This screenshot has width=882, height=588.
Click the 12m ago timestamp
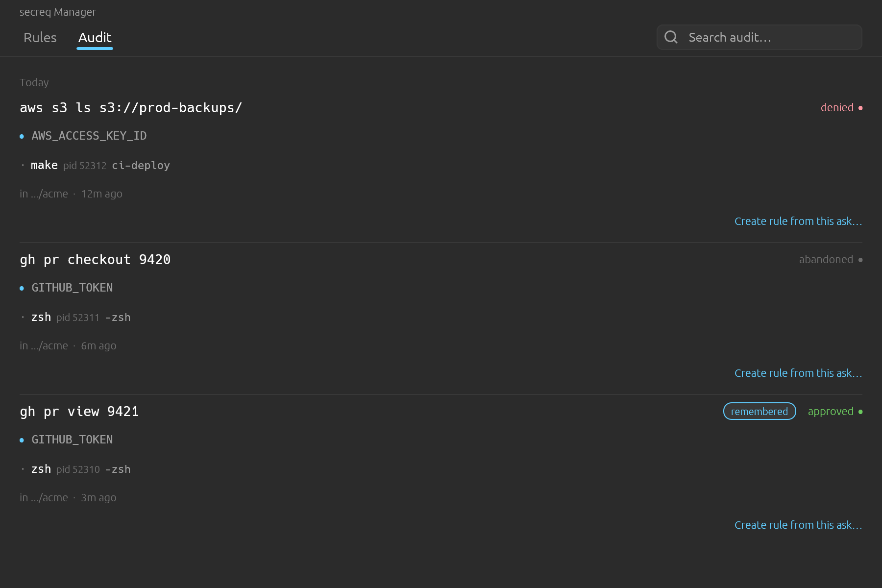(102, 194)
